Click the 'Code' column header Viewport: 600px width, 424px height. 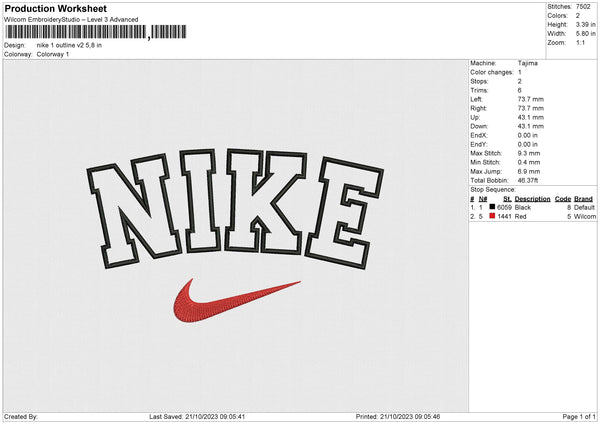(x=563, y=199)
